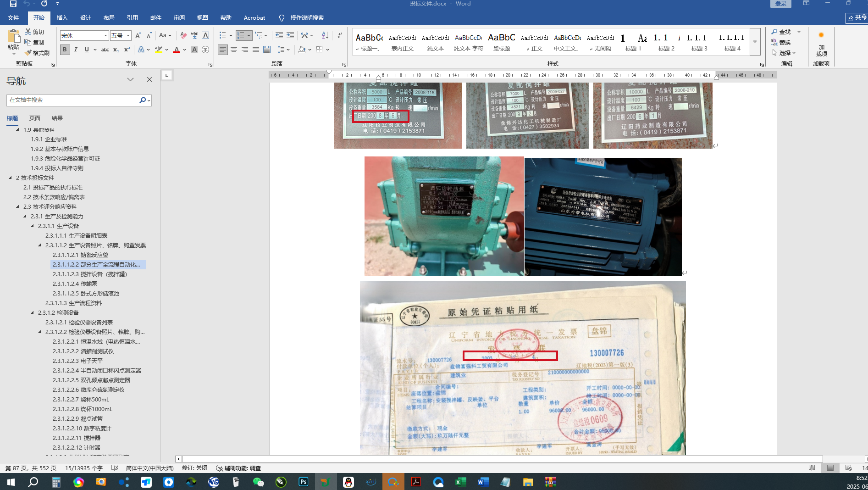Switch to the 页面 navigation tab
868x490 pixels.
pyautogui.click(x=35, y=118)
